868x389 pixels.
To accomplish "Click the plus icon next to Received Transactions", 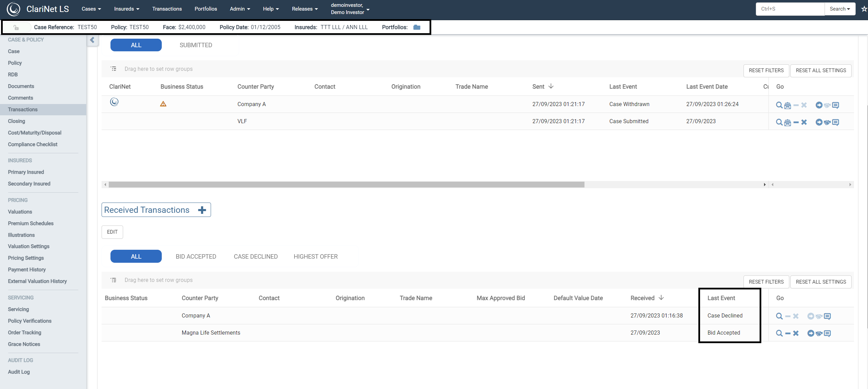I will tap(202, 210).
